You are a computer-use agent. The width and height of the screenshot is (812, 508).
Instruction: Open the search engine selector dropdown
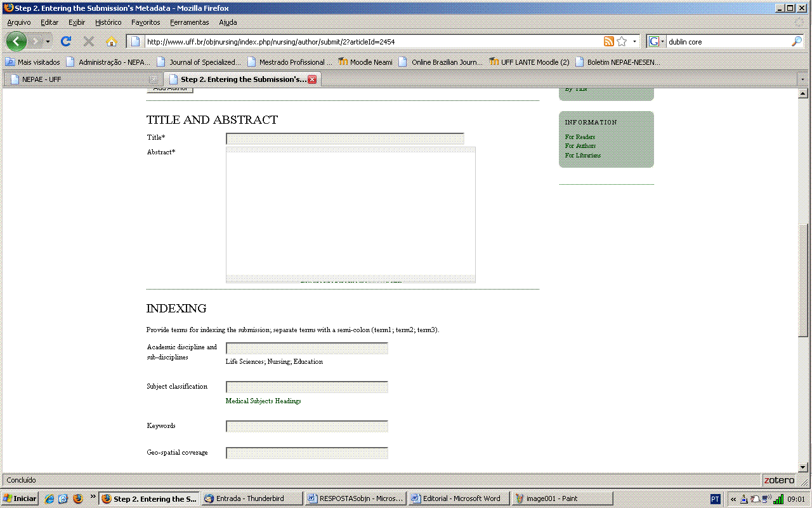point(657,41)
